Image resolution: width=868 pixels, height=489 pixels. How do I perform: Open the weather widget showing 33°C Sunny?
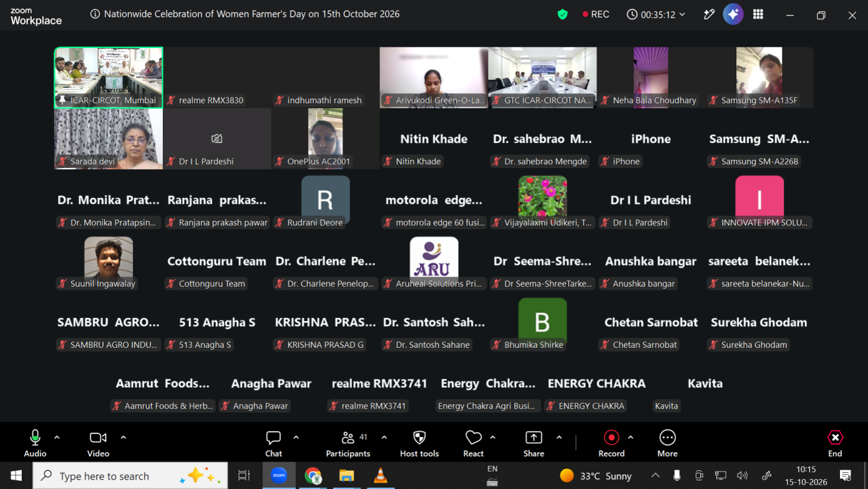(x=596, y=476)
